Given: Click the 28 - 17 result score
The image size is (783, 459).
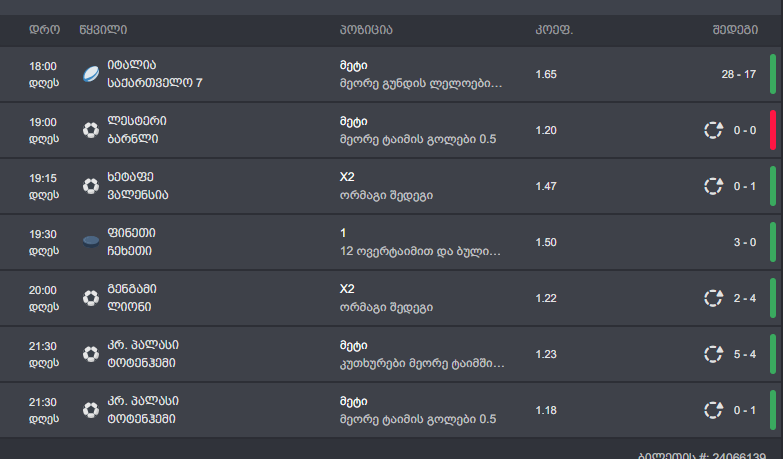Looking at the screenshot, I should [739, 74].
